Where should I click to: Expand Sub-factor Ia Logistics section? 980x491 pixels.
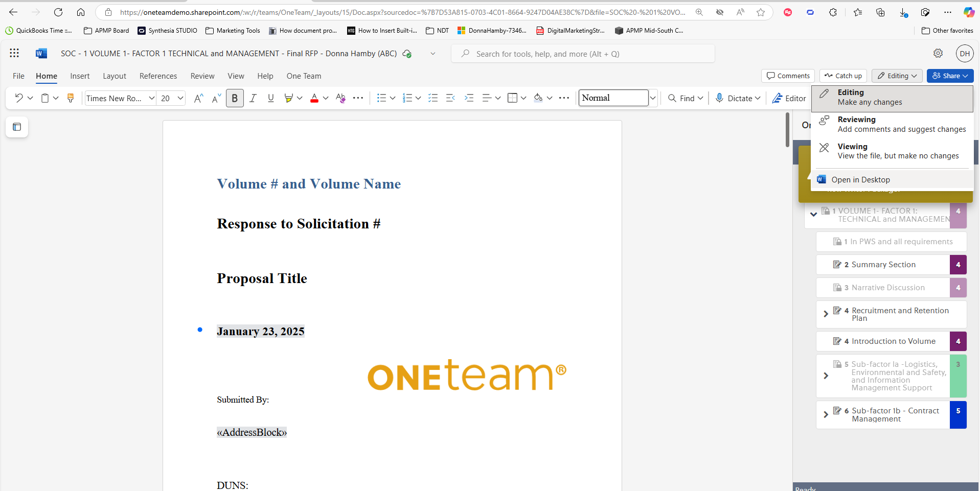[x=826, y=376]
